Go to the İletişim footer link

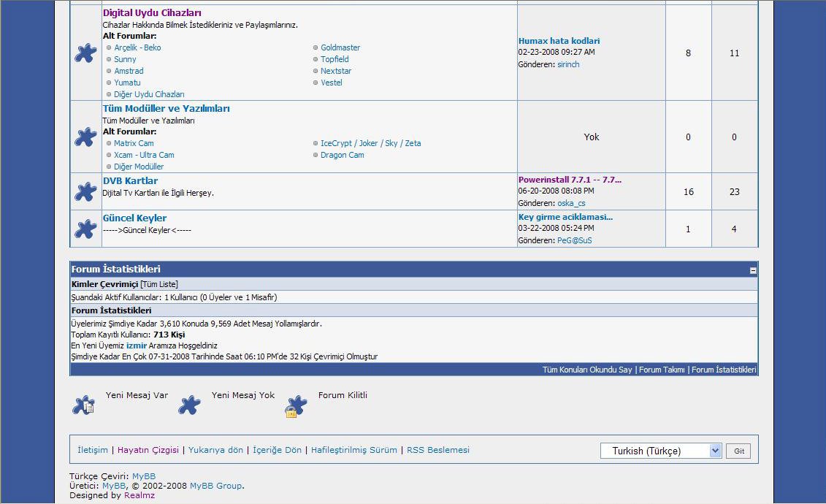pos(93,450)
